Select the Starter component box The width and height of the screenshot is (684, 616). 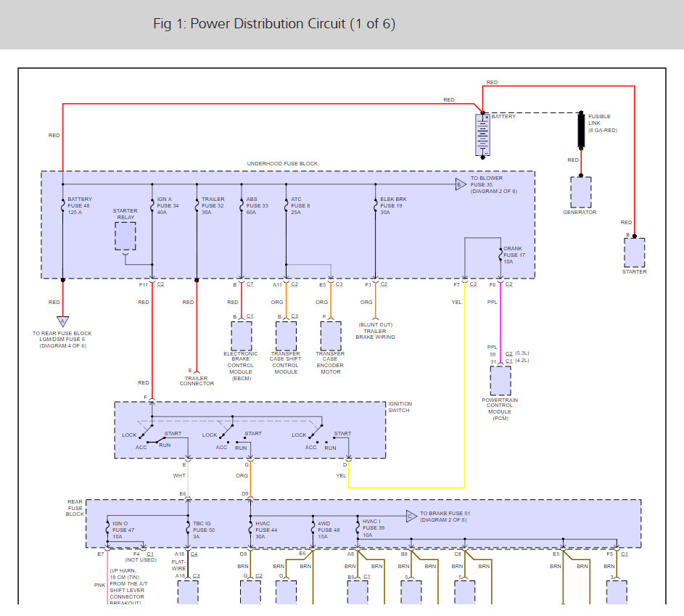pos(634,252)
